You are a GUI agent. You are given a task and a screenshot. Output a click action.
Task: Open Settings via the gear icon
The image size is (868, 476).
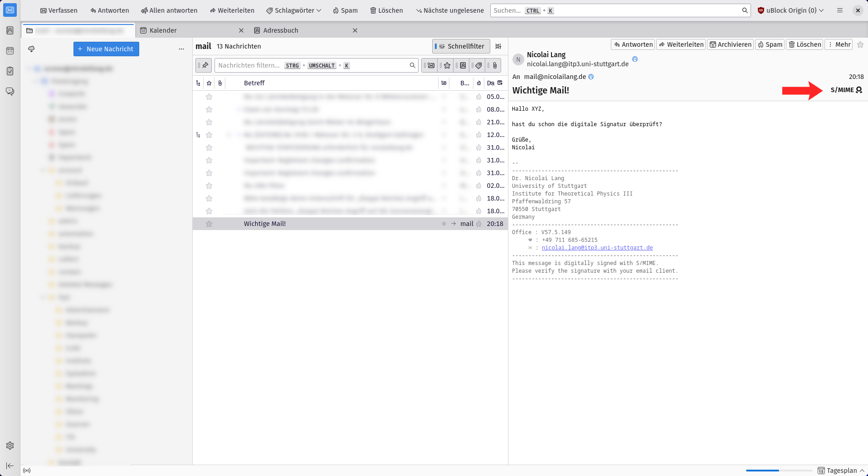coord(10,446)
